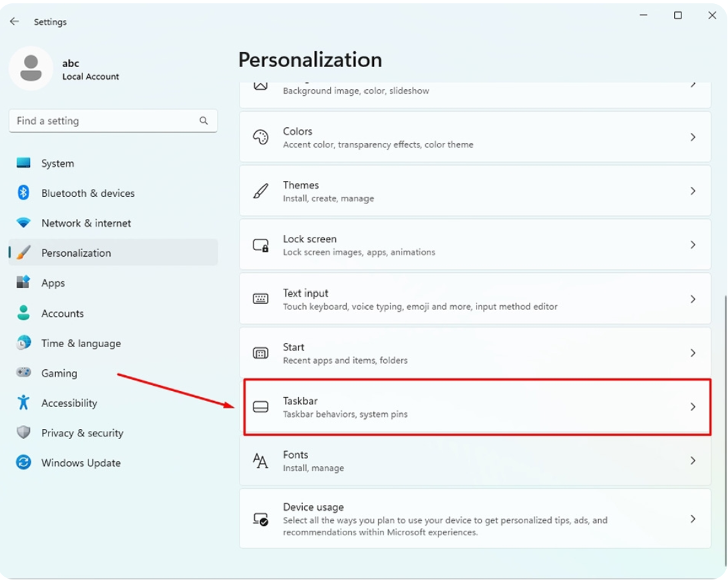Select Time & language in sidebar
Viewport: 728px width, 580px height.
click(x=81, y=343)
